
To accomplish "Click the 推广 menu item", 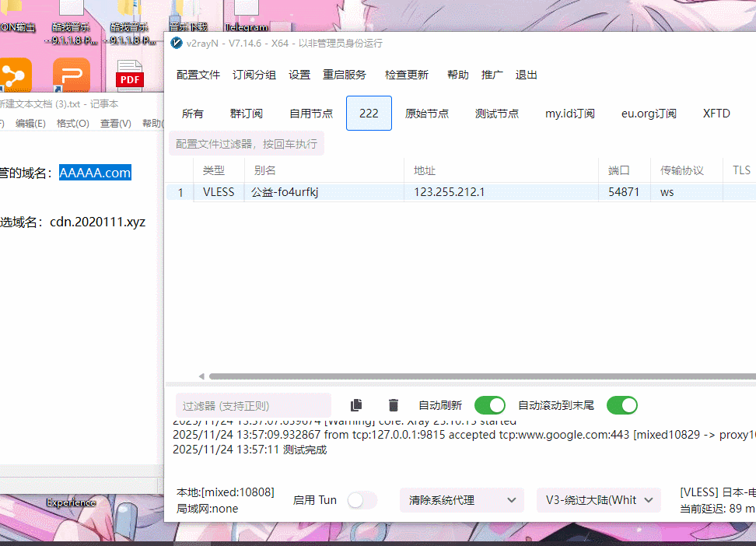I will coord(492,75).
